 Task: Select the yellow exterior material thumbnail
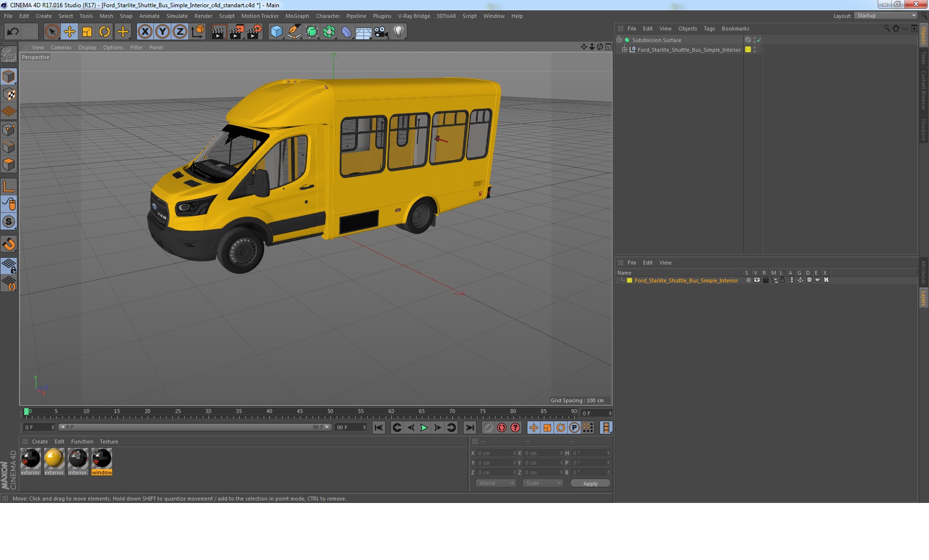click(x=54, y=458)
